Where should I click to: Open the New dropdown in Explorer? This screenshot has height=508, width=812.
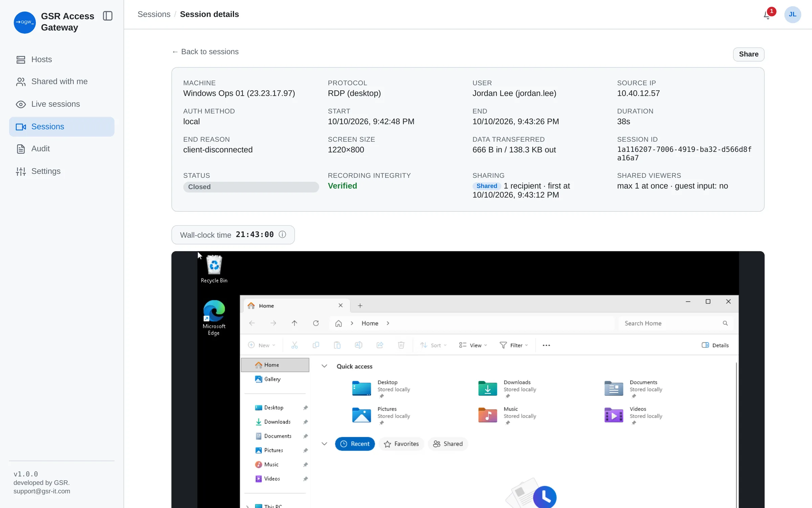point(262,345)
